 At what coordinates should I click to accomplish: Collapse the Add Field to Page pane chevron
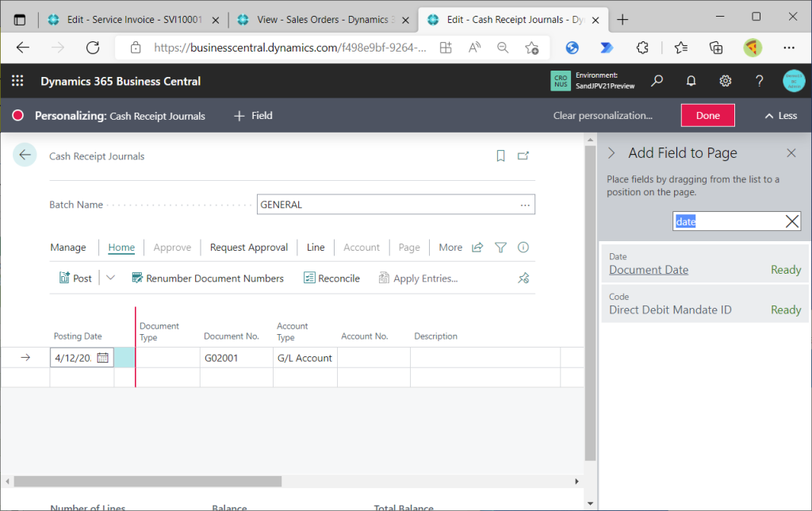point(611,153)
